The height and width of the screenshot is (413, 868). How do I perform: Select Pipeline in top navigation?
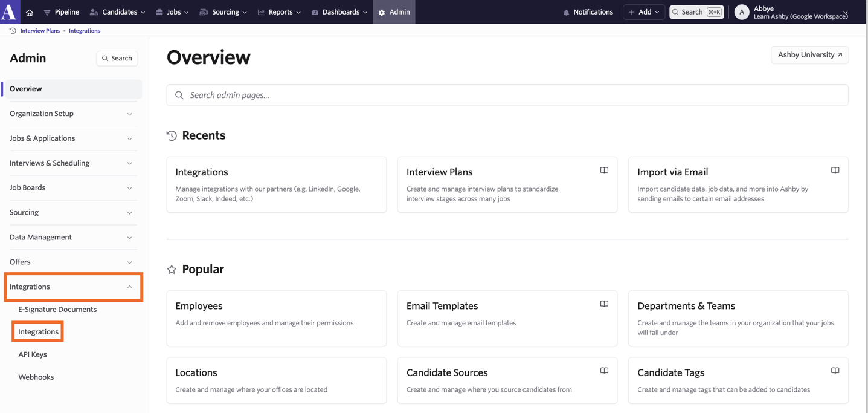(61, 12)
